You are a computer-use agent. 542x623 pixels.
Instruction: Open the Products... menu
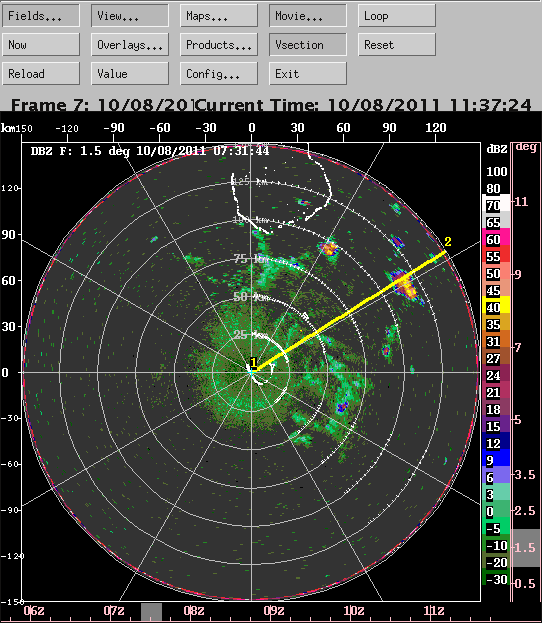tap(219, 44)
